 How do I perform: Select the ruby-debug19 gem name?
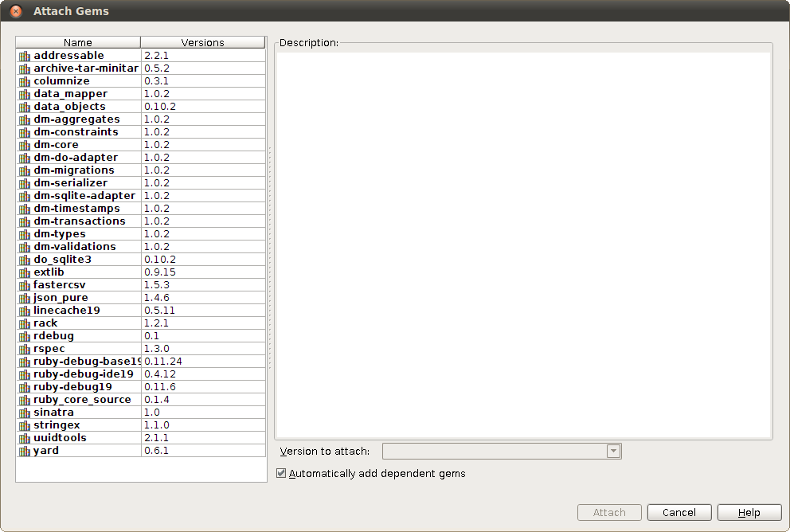pyautogui.click(x=72, y=386)
